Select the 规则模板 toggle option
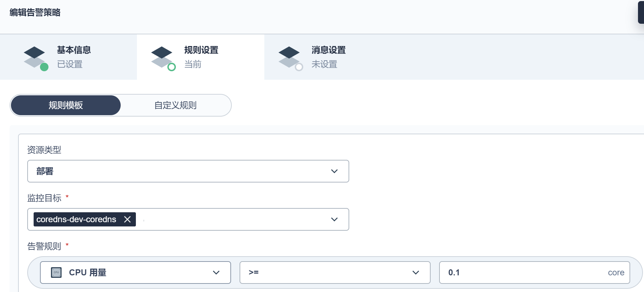This screenshot has width=644, height=292. (x=66, y=105)
